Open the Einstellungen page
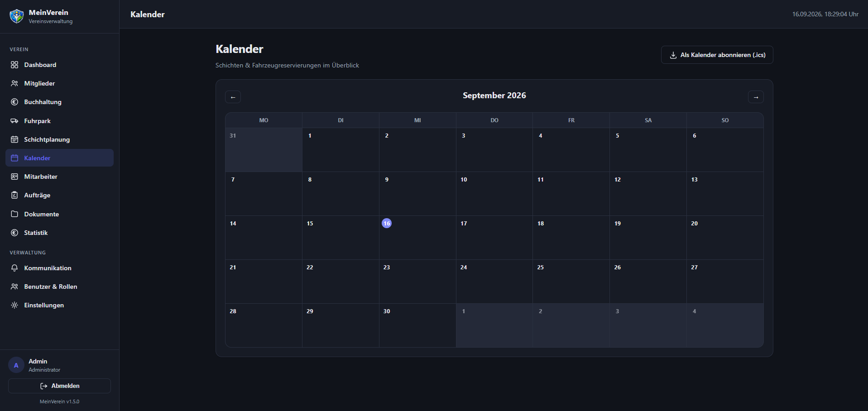This screenshot has width=868, height=411. point(59,305)
